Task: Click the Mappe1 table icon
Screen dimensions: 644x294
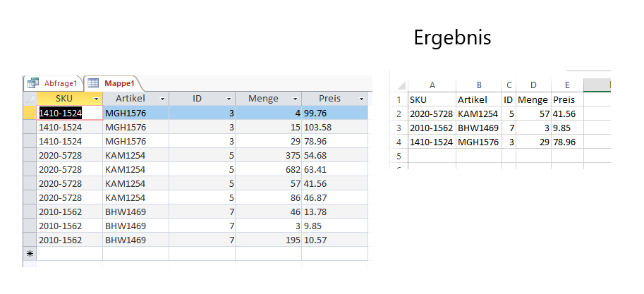Action: click(93, 83)
